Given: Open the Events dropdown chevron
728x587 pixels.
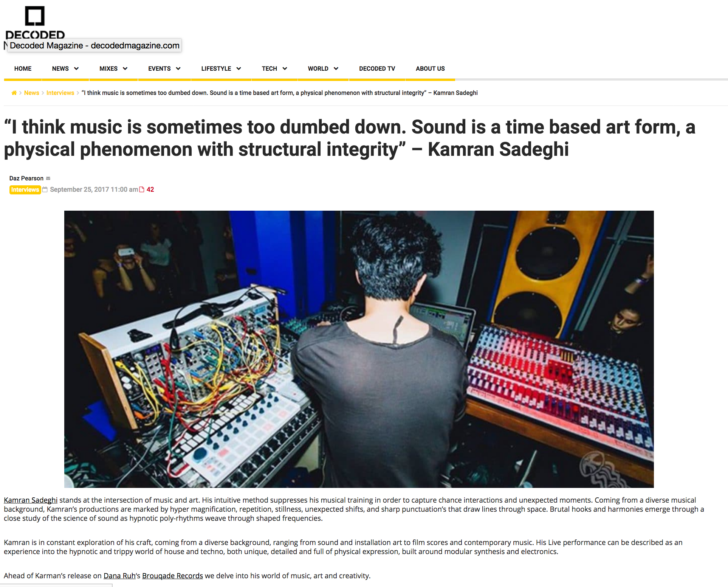Looking at the screenshot, I should [178, 69].
